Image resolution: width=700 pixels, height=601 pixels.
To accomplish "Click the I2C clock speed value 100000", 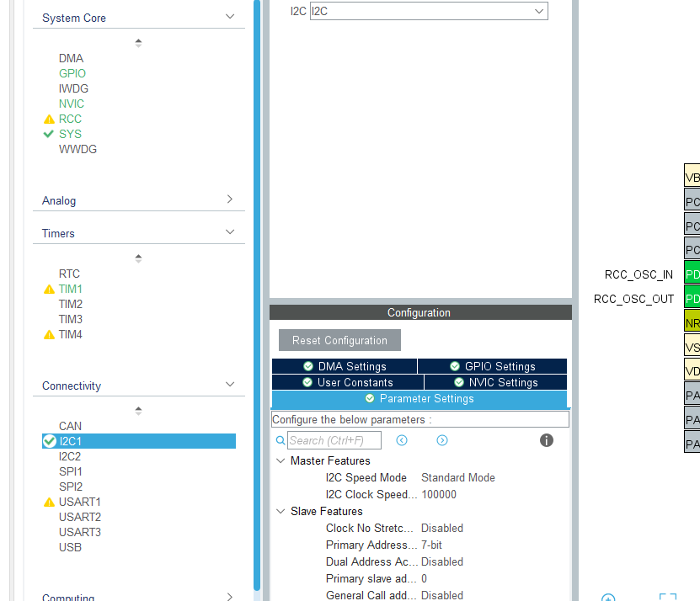I will 439,495.
